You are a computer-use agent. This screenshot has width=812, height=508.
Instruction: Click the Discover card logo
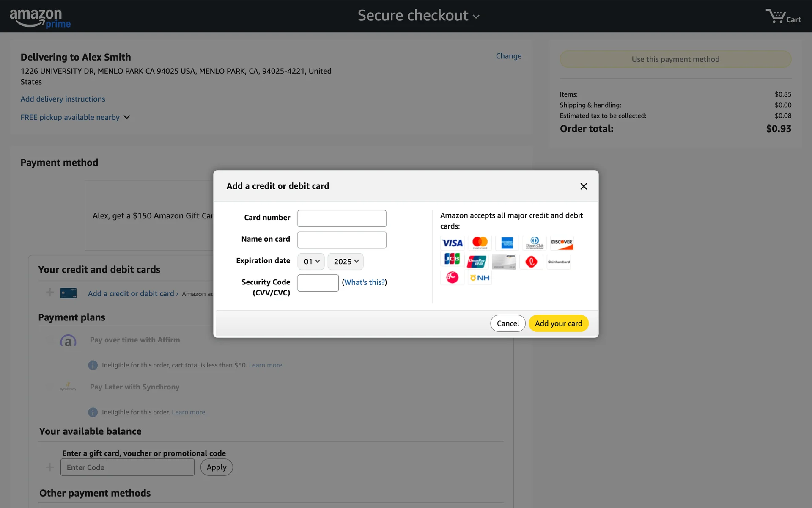(x=561, y=243)
